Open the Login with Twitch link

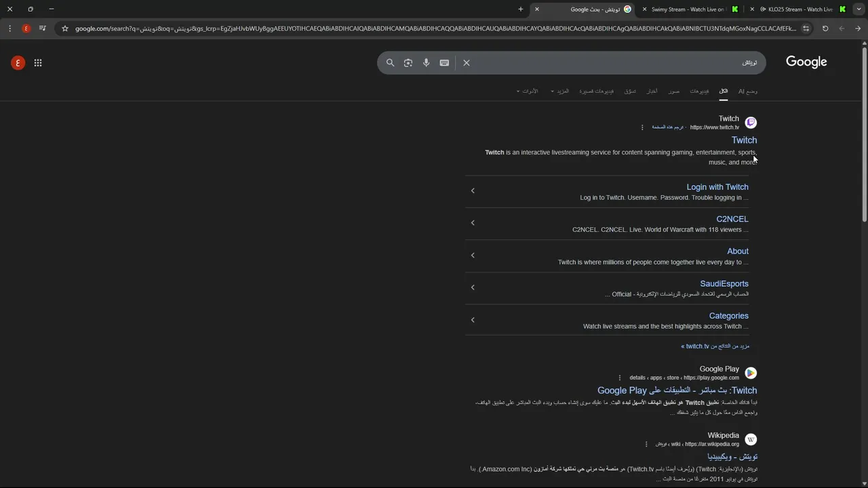pyautogui.click(x=717, y=187)
